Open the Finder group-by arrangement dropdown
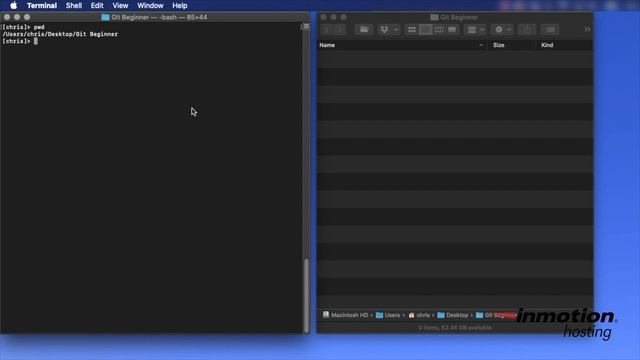 [476, 29]
